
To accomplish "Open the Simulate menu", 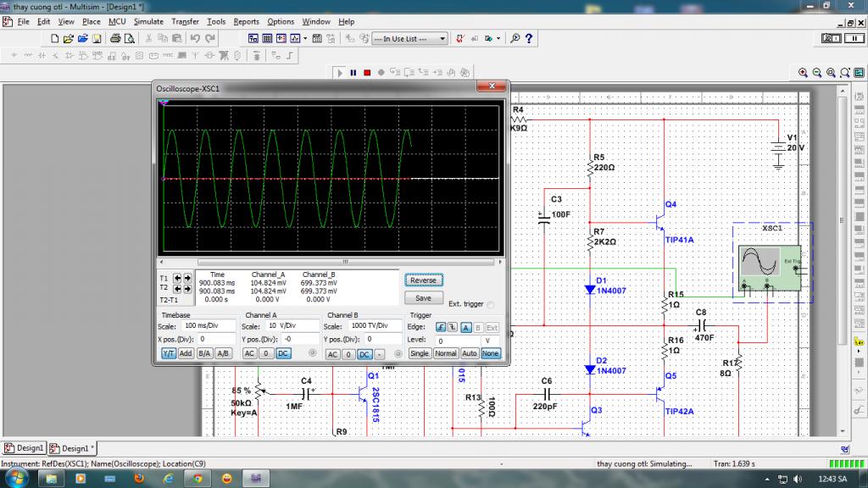I will 148,21.
